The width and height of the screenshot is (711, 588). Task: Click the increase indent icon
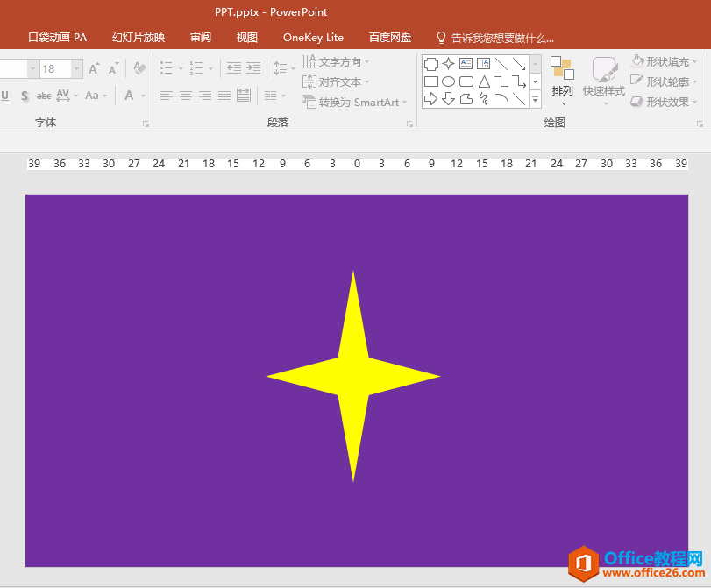pos(253,68)
